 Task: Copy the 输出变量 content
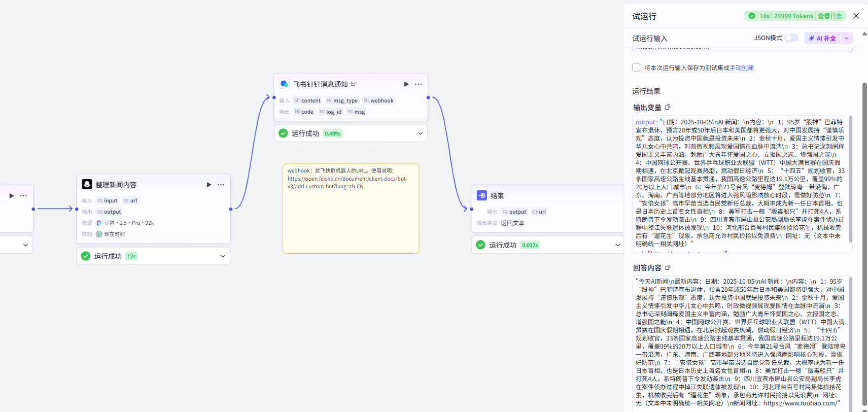point(668,107)
